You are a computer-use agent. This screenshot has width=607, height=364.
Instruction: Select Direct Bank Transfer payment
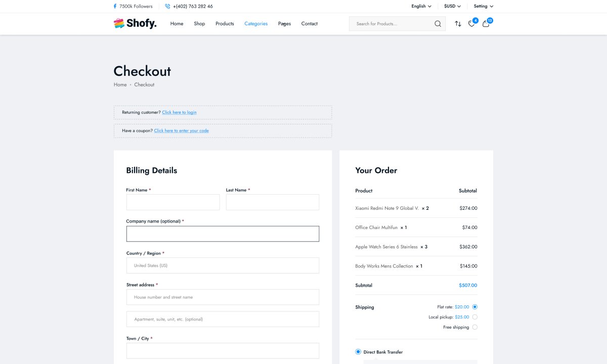tap(358, 352)
